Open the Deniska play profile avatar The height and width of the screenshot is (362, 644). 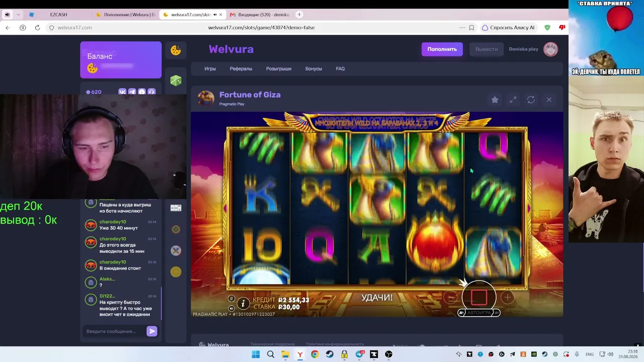click(551, 49)
